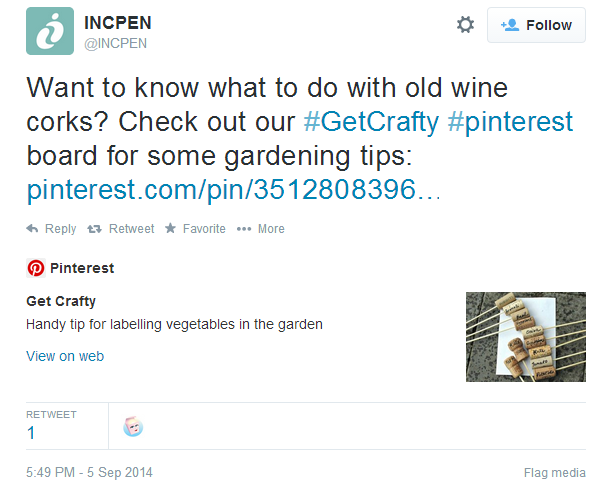Click the Pinterest logo icon

[x=35, y=268]
